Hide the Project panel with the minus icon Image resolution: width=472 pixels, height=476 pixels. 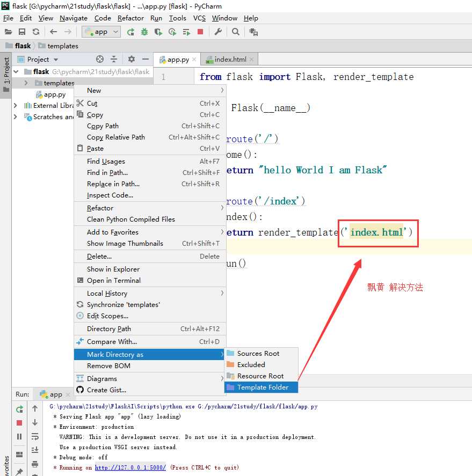146,59
